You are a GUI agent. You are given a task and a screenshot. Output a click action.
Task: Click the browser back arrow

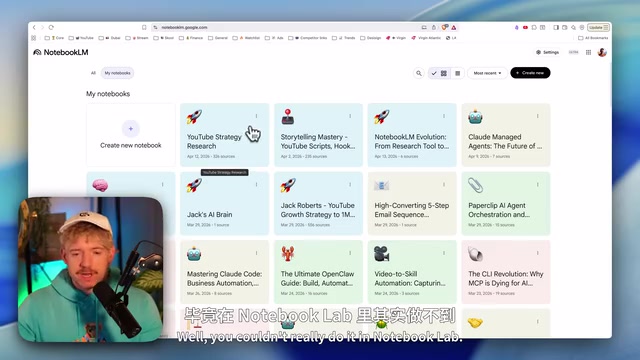(34, 27)
